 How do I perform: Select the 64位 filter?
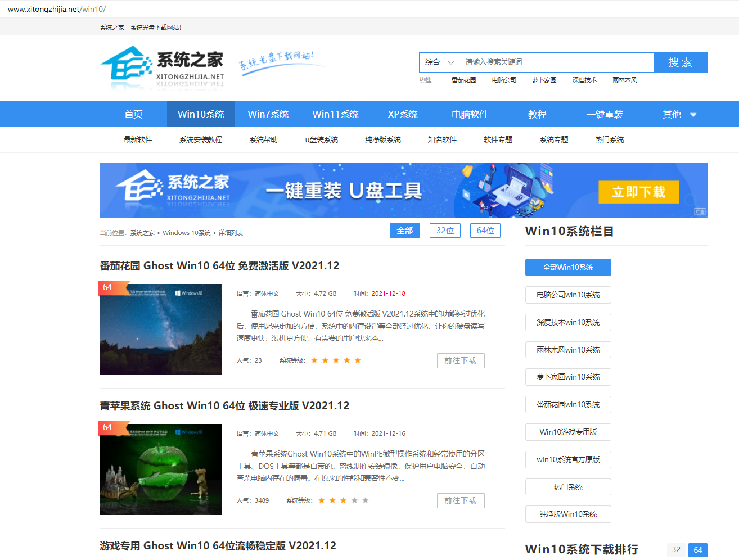[x=485, y=231]
